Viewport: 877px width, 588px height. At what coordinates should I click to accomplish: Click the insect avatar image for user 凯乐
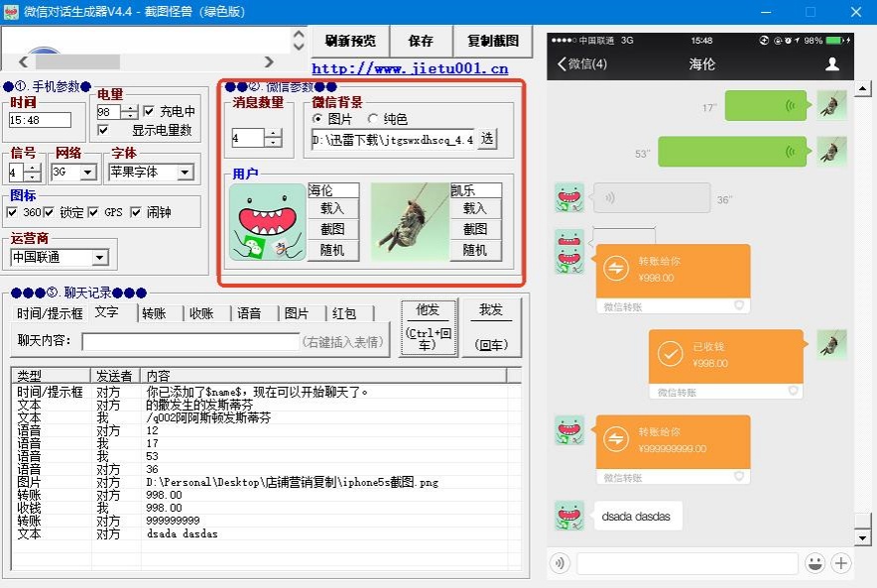[410, 222]
